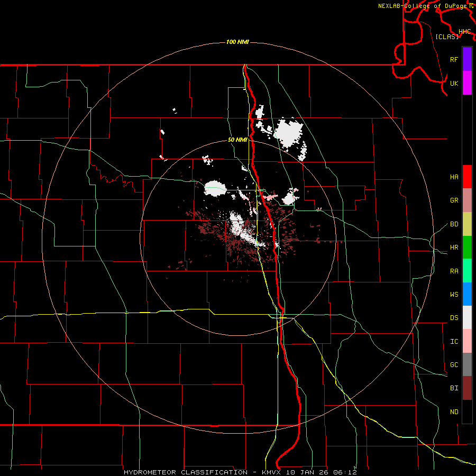Click the 'WS' legend label text
This screenshot has width=476, height=476.
coord(454,294)
